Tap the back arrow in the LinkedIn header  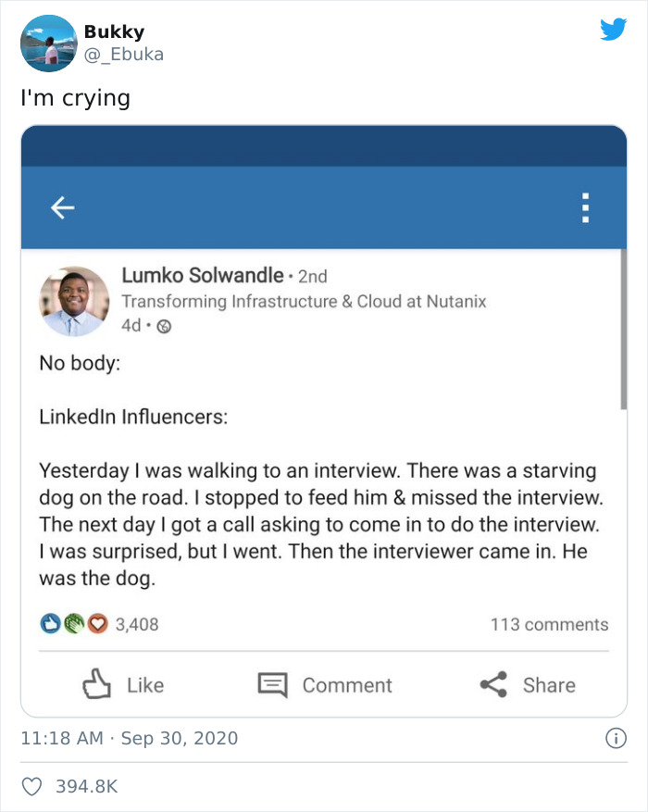[62, 207]
